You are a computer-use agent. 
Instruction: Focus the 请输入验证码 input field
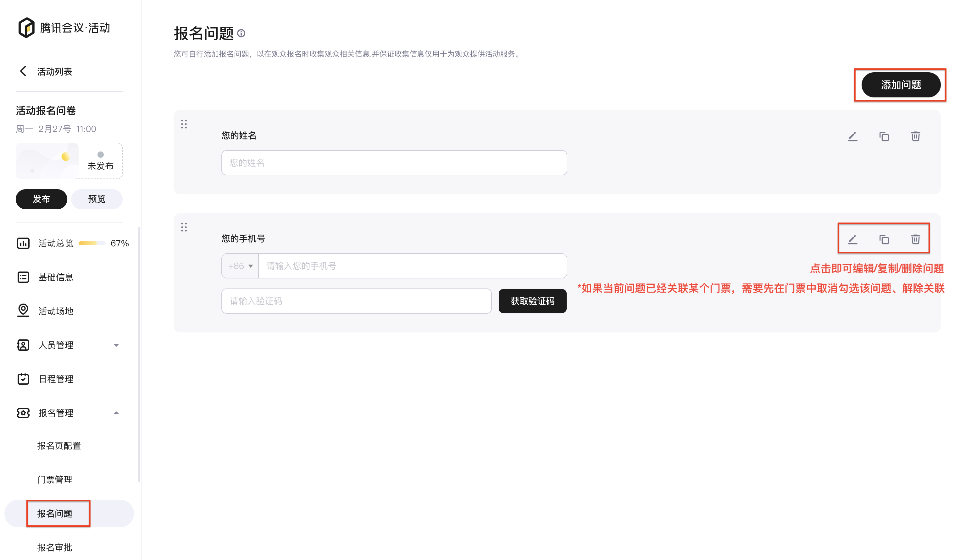[x=357, y=301]
